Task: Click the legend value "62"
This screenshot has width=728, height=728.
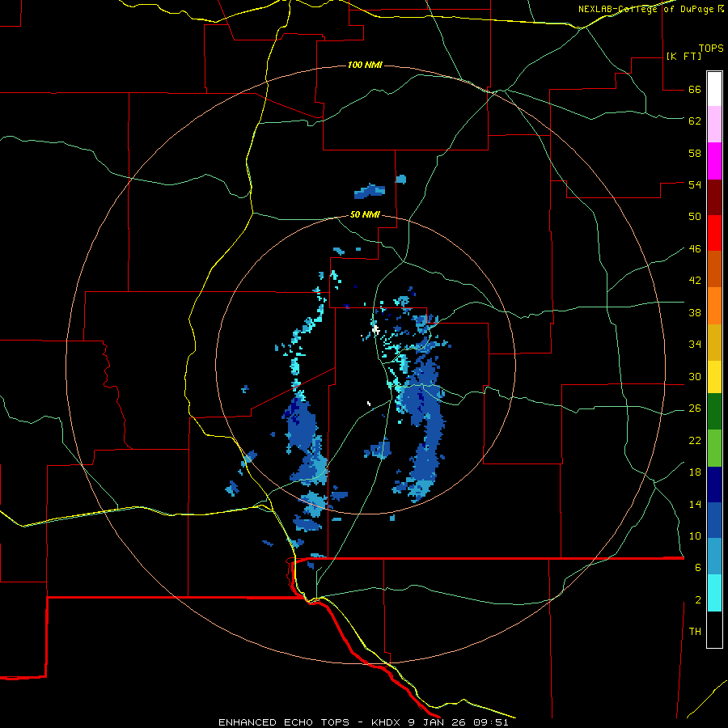Action: [695, 121]
